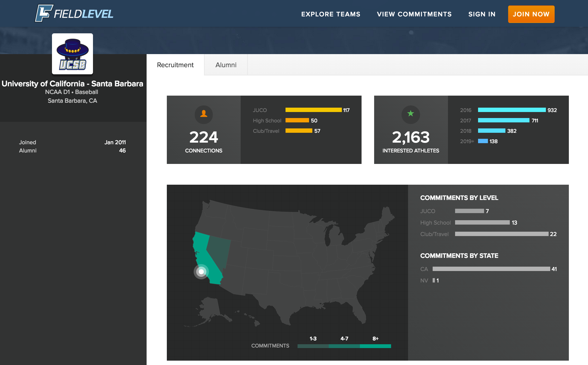Click the Commitments By State heading
588x365 pixels.
click(x=459, y=256)
